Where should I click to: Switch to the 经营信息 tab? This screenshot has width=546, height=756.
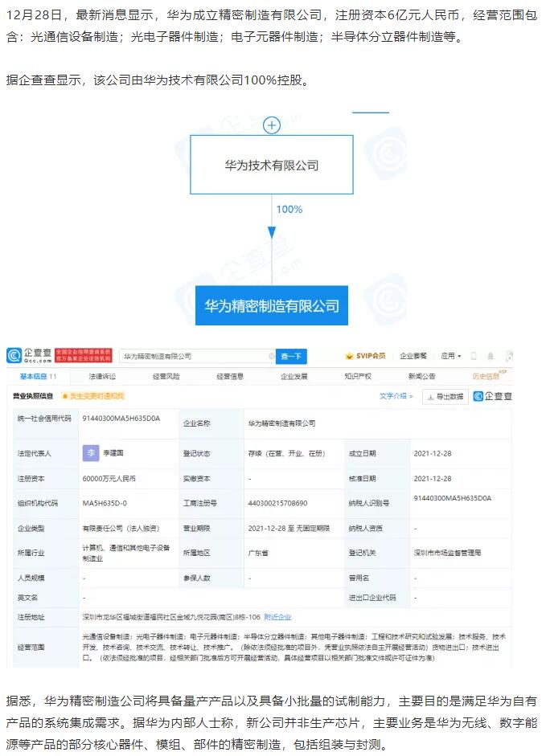click(x=230, y=376)
